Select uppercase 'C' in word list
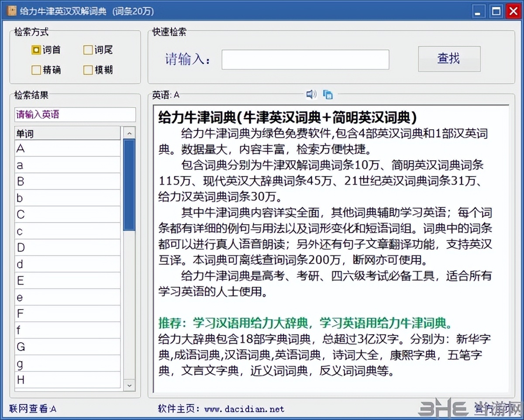Image resolution: width=524 pixels, height=420 pixels. (67, 214)
